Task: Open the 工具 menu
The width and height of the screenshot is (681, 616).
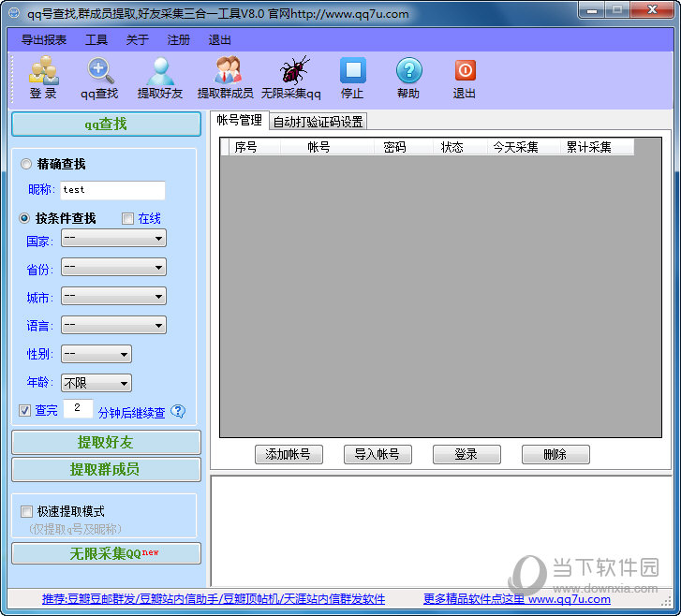Action: (x=96, y=40)
